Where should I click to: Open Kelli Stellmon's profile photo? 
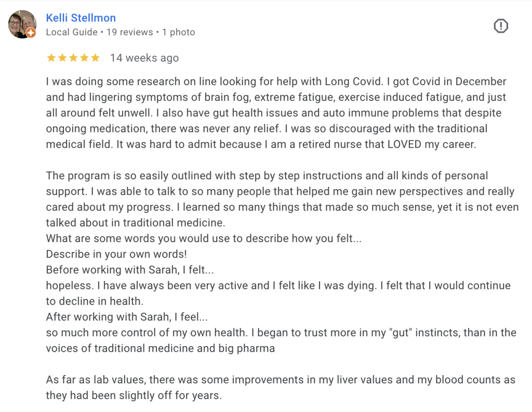(x=22, y=24)
